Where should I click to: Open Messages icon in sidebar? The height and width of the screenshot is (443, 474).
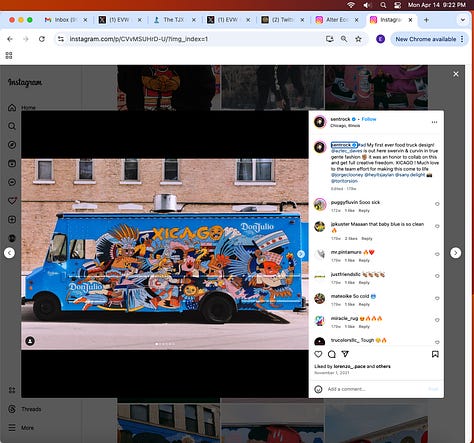click(x=12, y=182)
